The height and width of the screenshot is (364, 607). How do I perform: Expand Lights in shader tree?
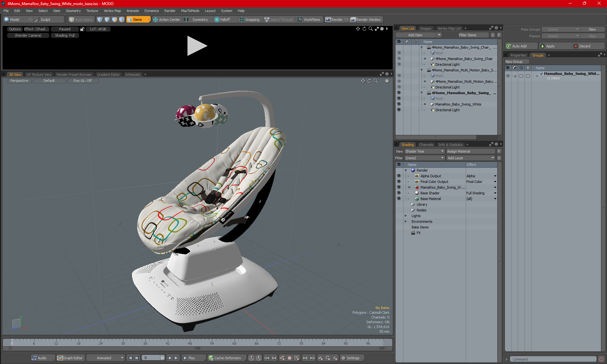point(406,216)
